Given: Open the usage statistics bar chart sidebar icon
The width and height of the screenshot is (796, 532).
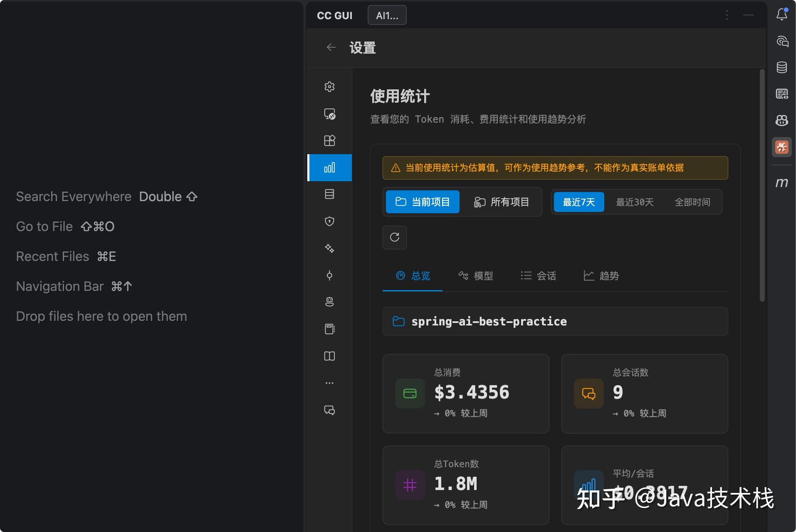Looking at the screenshot, I should pos(329,167).
